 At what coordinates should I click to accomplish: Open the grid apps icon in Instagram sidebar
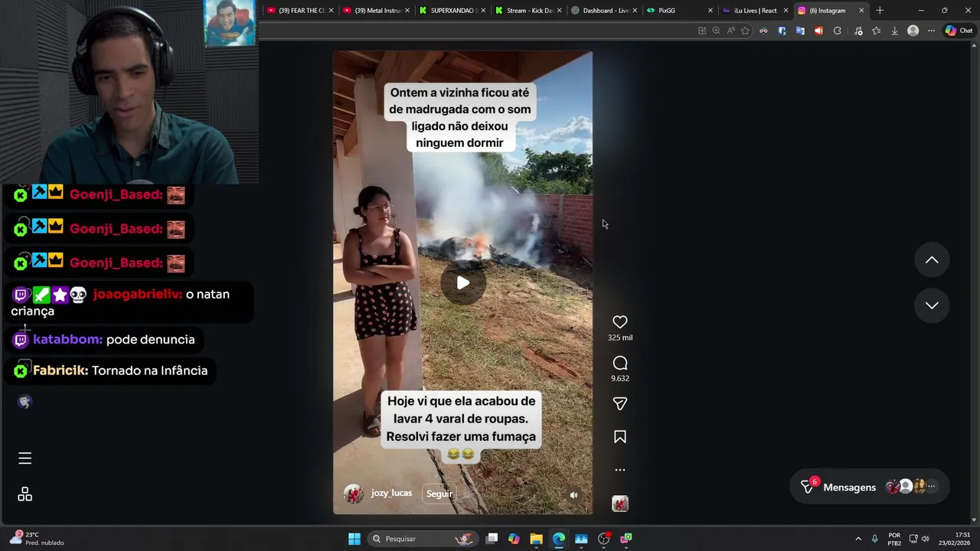[24, 494]
